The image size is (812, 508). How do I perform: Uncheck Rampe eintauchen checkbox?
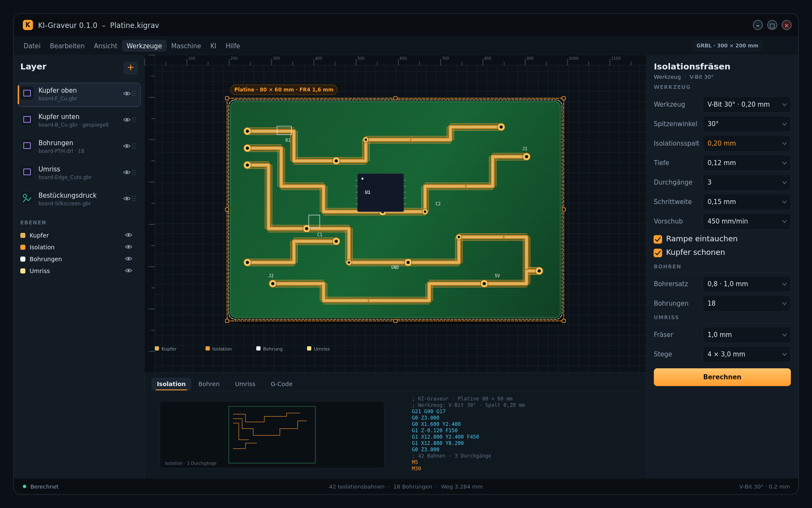coord(658,239)
